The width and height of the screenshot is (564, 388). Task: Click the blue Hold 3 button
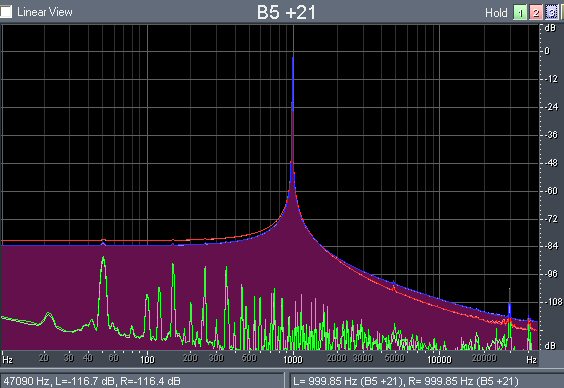[x=552, y=13]
